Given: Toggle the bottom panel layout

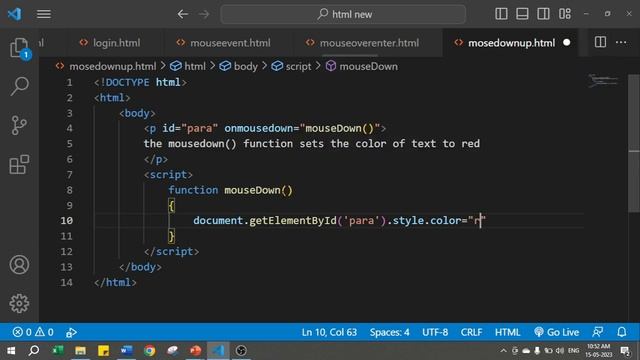Looking at the screenshot, I should (522, 14).
